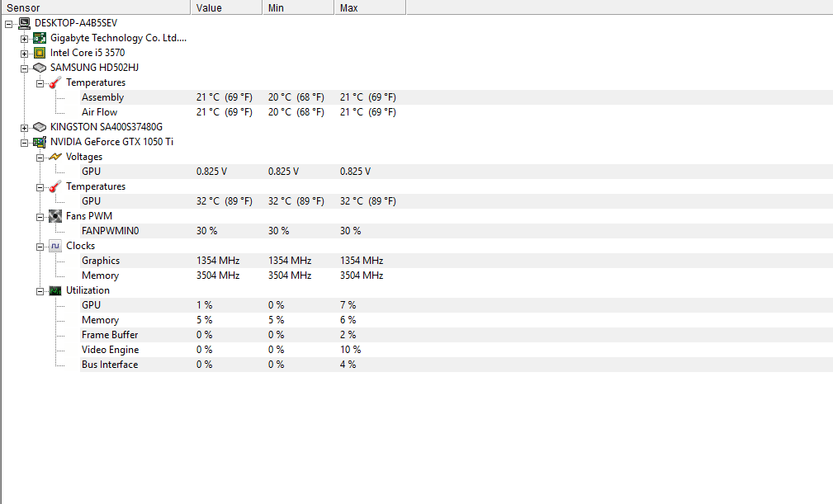
Task: Click the Clocks group label
Action: pyautogui.click(x=80, y=246)
